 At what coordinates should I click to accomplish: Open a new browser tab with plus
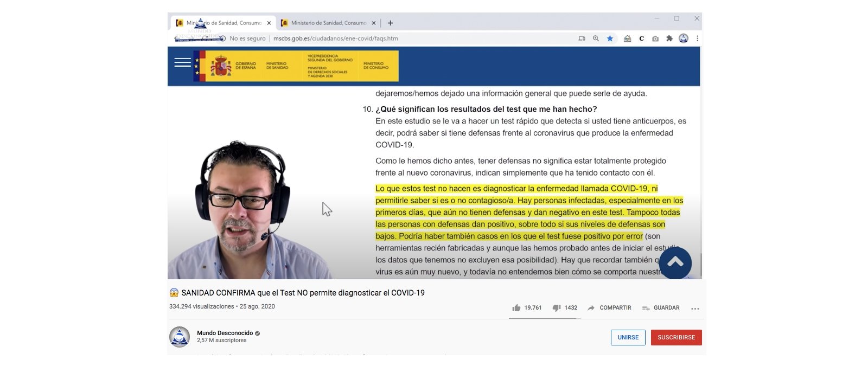click(390, 23)
